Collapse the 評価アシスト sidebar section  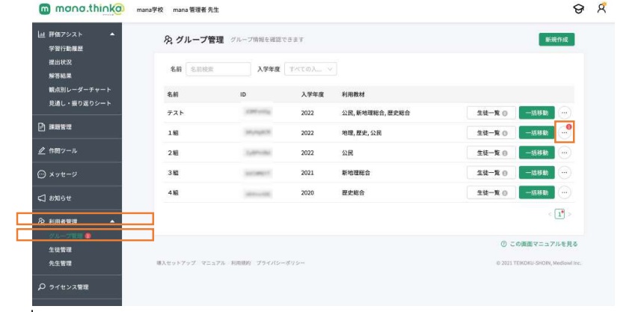(x=112, y=34)
